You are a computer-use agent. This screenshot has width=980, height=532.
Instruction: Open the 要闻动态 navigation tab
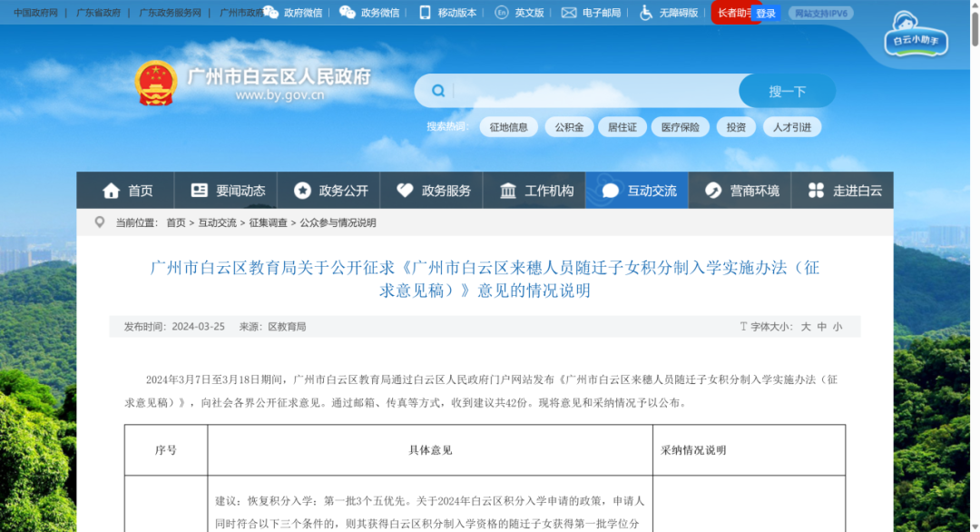(226, 190)
